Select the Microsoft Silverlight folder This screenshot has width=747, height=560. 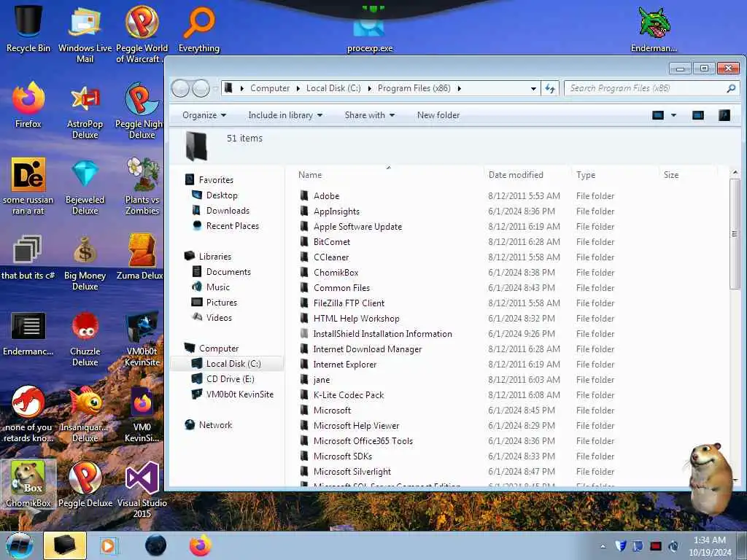point(352,472)
